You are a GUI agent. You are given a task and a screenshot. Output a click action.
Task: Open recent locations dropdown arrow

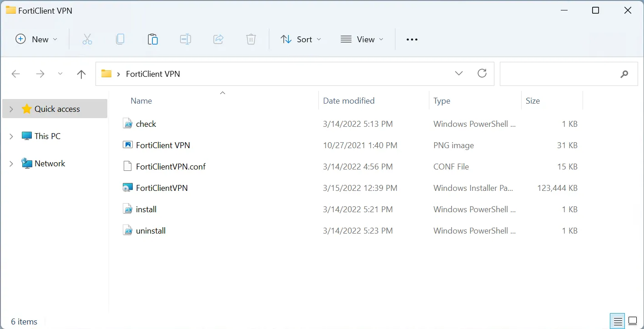coord(60,74)
